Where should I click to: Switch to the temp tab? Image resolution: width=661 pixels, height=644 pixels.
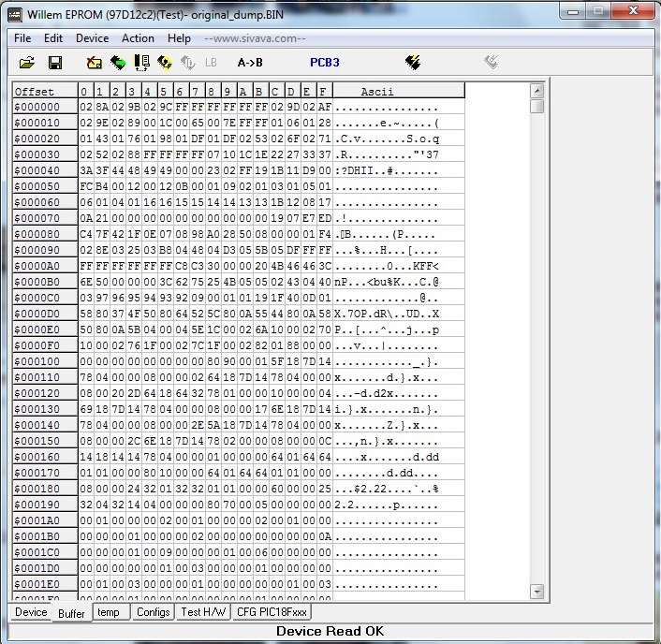click(108, 612)
